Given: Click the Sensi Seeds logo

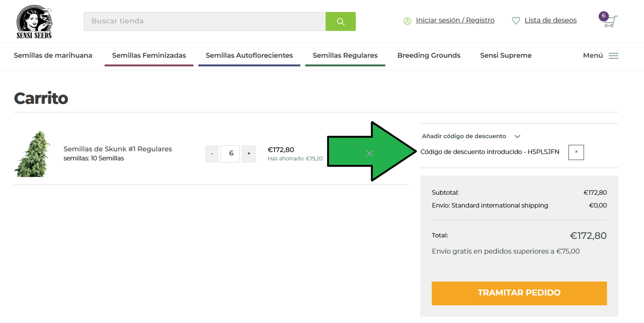Looking at the screenshot, I should pos(34,22).
